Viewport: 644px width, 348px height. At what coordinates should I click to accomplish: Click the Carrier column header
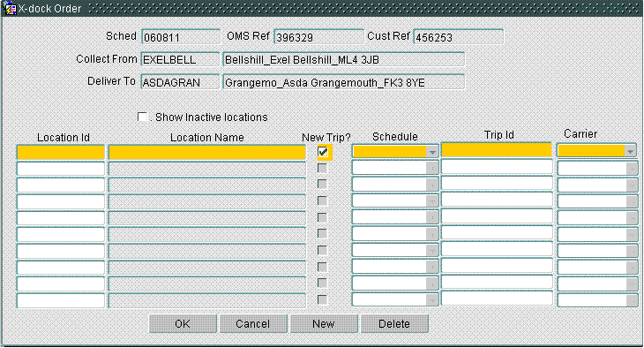click(580, 133)
